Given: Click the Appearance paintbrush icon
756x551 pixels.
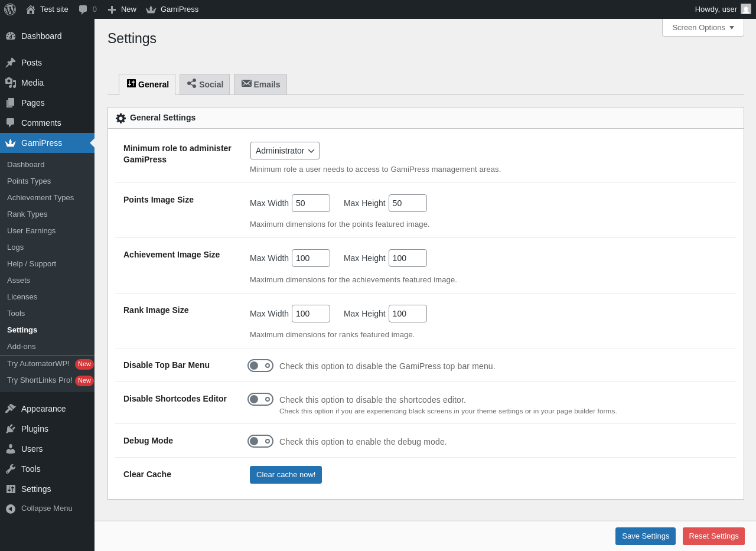Looking at the screenshot, I should click(11, 409).
